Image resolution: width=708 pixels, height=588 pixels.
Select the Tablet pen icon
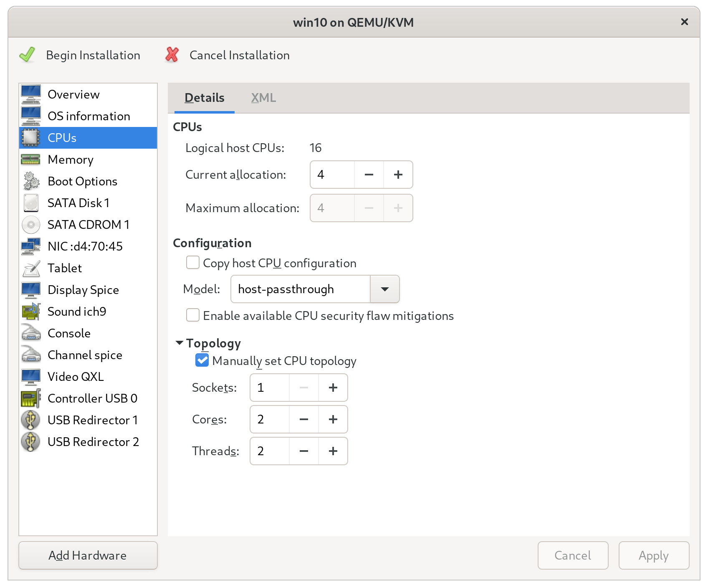click(31, 268)
